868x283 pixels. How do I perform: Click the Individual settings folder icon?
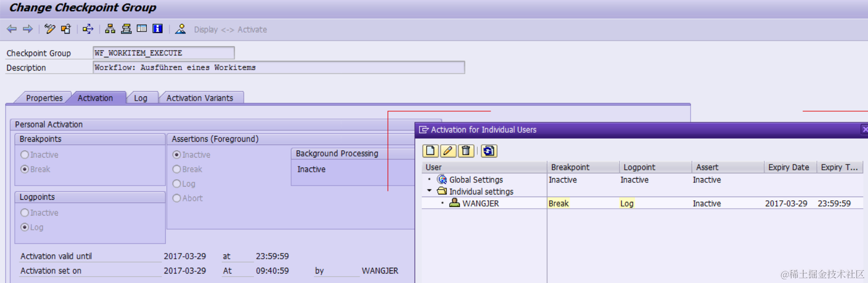click(x=442, y=191)
